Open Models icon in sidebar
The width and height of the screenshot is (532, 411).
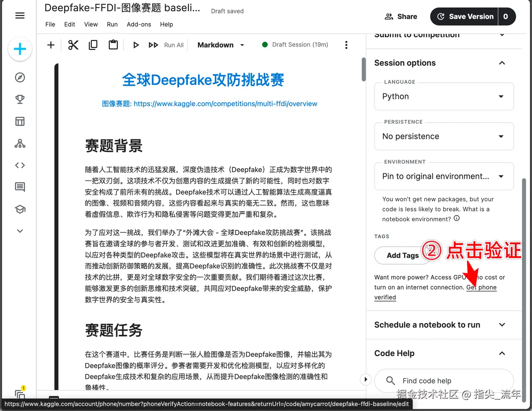pos(20,144)
